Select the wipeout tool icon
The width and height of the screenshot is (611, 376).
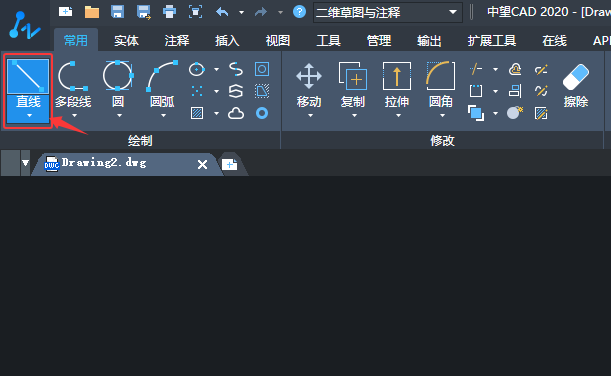[262, 91]
